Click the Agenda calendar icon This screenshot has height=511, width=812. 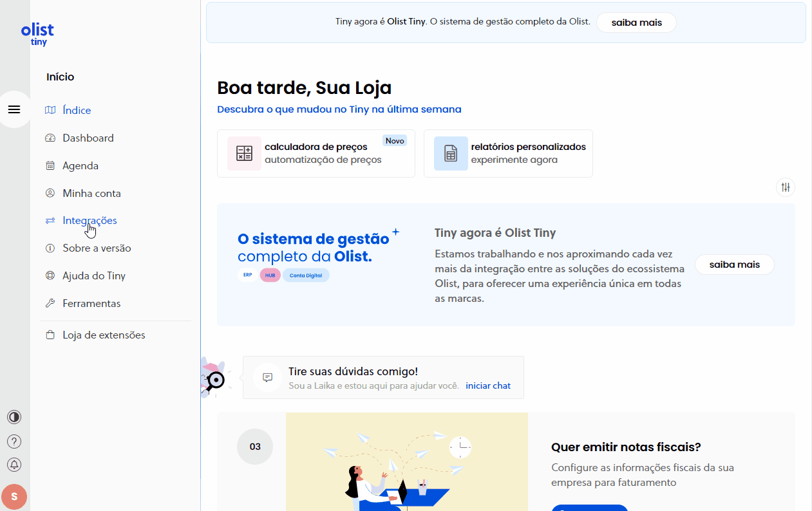pyautogui.click(x=50, y=165)
